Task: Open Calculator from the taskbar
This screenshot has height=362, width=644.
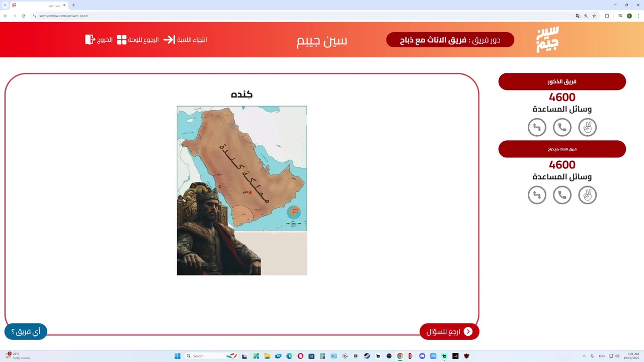Action: pos(323,356)
